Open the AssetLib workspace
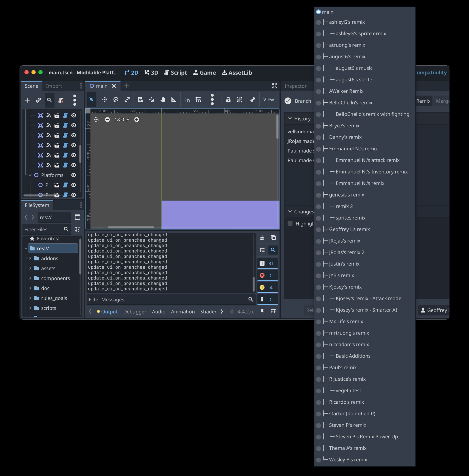The width and height of the screenshot is (469, 476). point(237,73)
